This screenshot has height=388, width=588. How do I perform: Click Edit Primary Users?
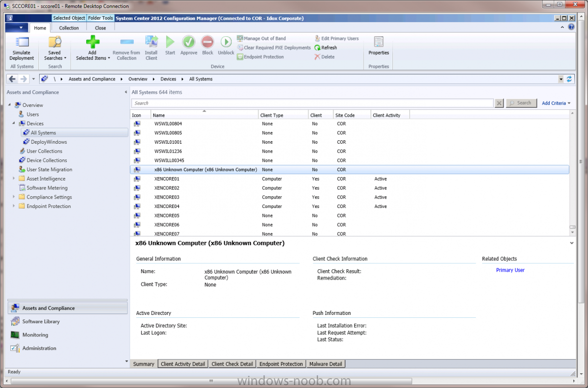coord(336,38)
